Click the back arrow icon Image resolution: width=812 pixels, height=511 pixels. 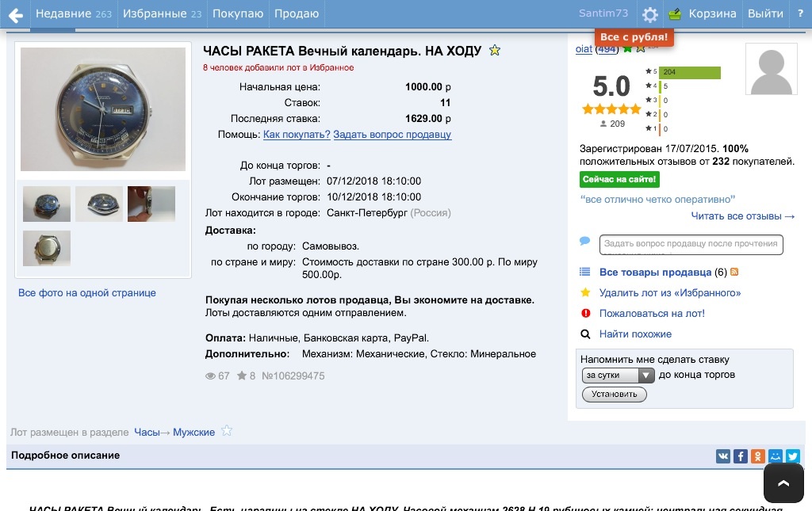click(15, 14)
